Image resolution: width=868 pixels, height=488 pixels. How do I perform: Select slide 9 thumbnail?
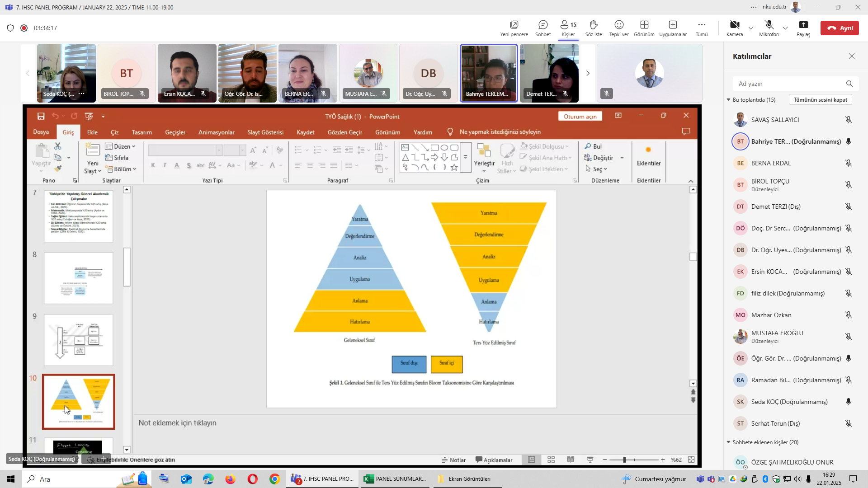[79, 340]
